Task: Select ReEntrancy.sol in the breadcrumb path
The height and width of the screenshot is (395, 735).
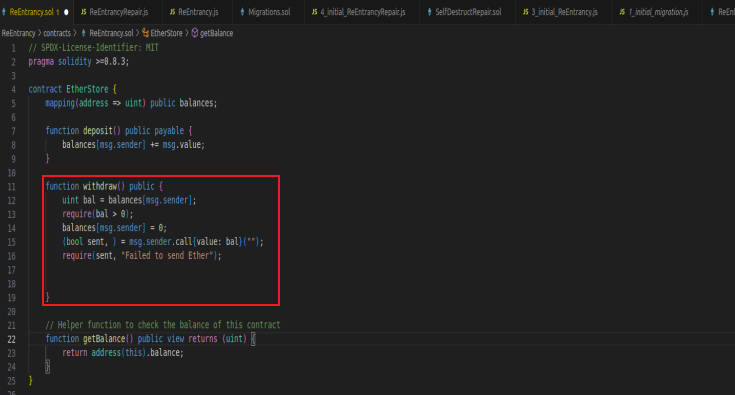Action: (111, 33)
